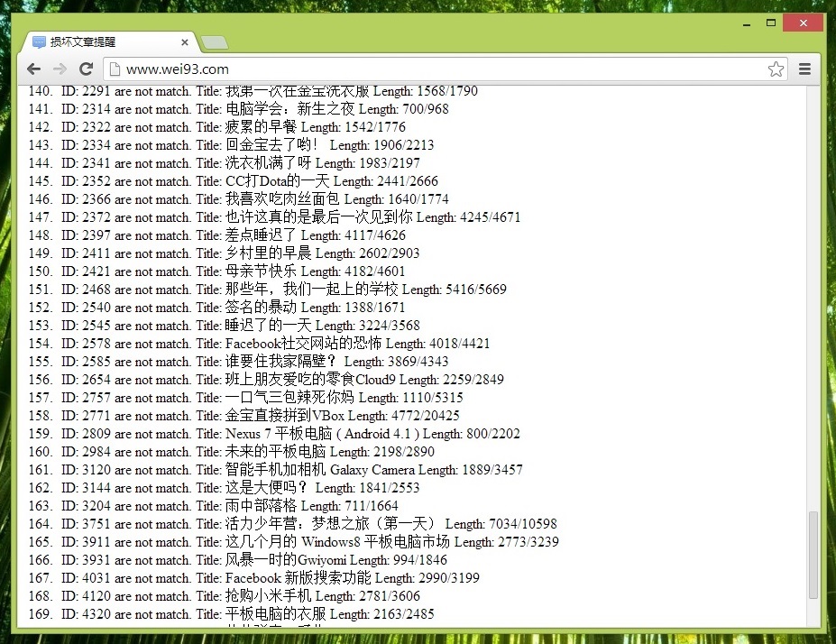Screen dimensions: 836x644
Task: Click row 155 titled 谁要住我家隔壁？
Action: [x=238, y=362]
